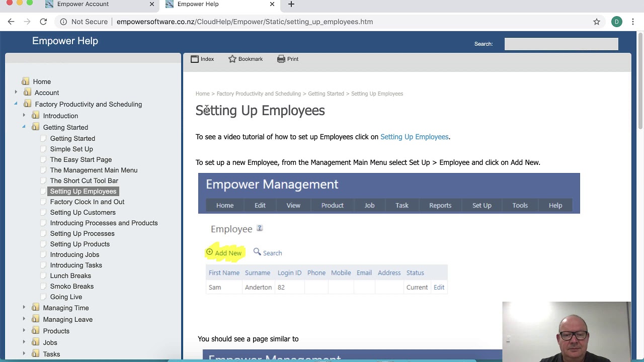This screenshot has height=362, width=644.
Task: Follow the Setting Up Employees video link
Action: tap(414, 137)
